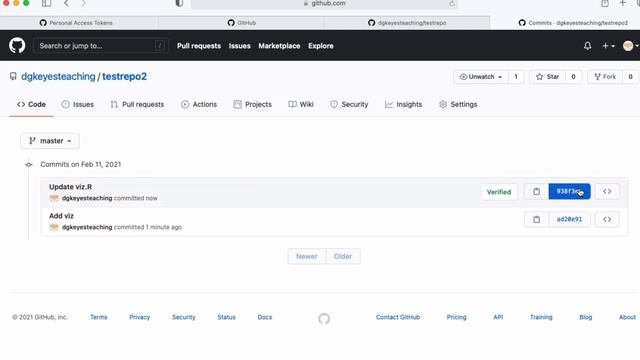Open the Add viz commit title
Image resolution: width=640 pixels, height=360 pixels.
61,216
